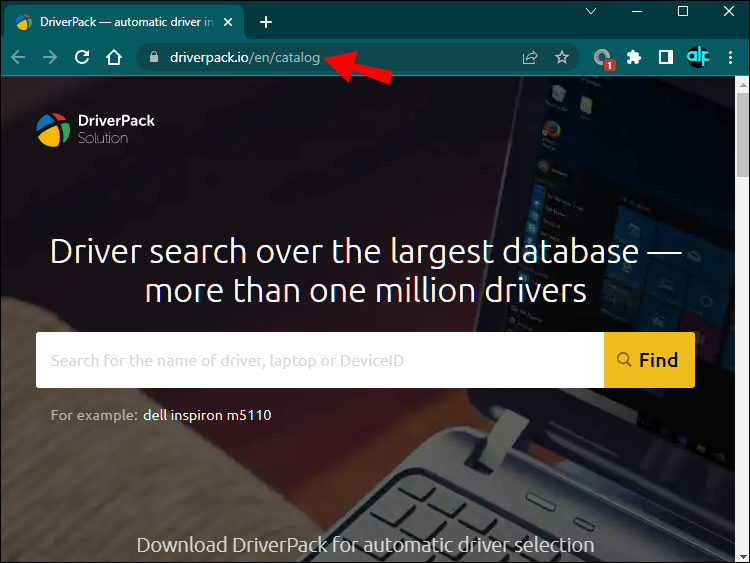Click the scrollbar up arrow

[743, 85]
